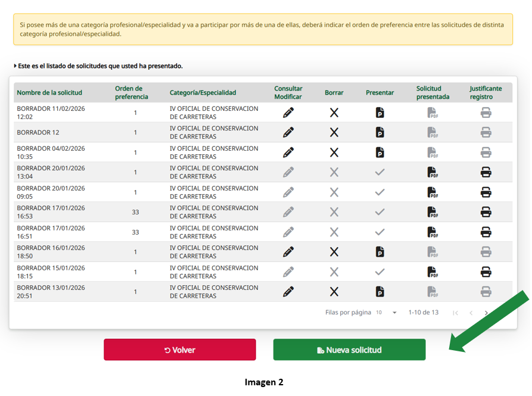Go to the next page of results
The width and height of the screenshot is (532, 396).
point(486,313)
